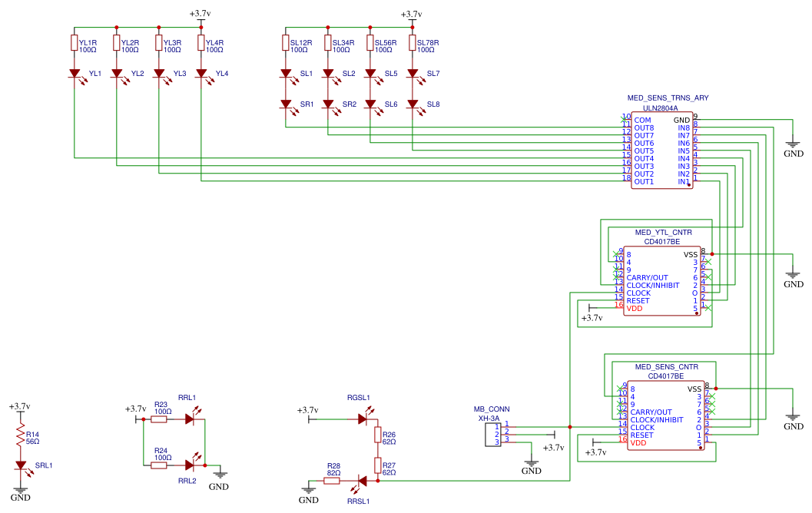This screenshot has height=513, width=812.
Task: Select the SL7 LED symbol
Action: click(x=413, y=74)
